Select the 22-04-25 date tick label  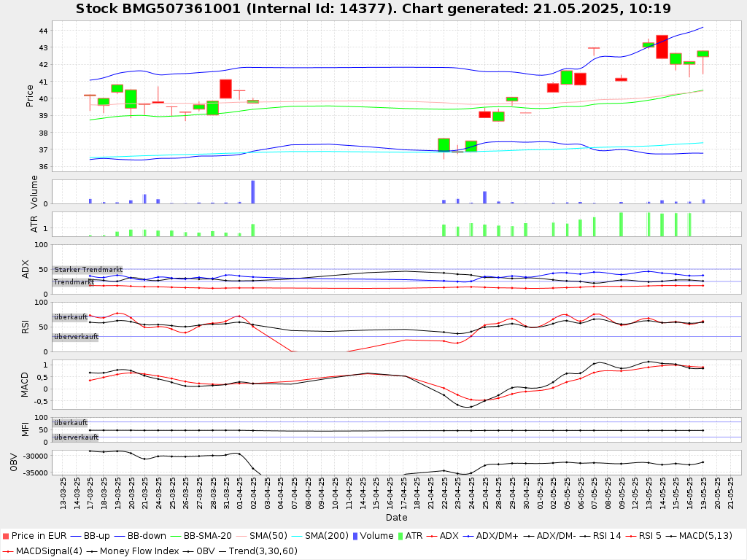point(445,493)
